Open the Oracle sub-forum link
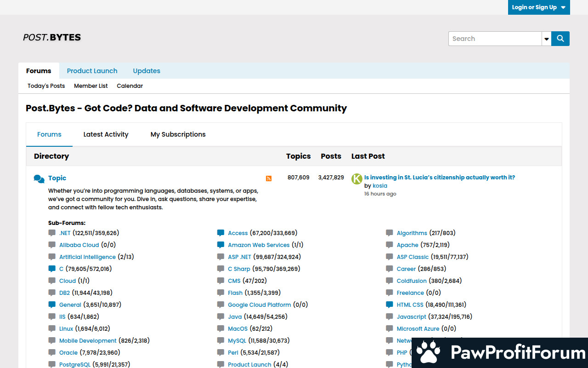The image size is (588, 368). 68,352
